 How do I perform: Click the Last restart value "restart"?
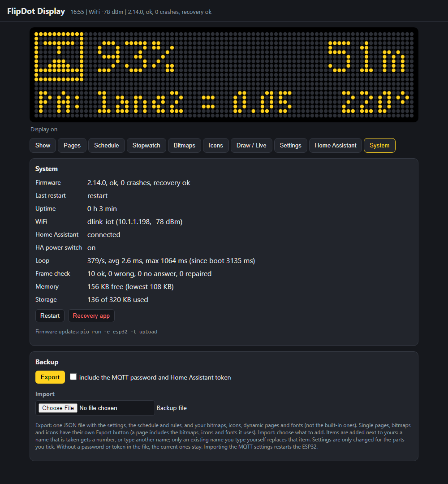98,196
